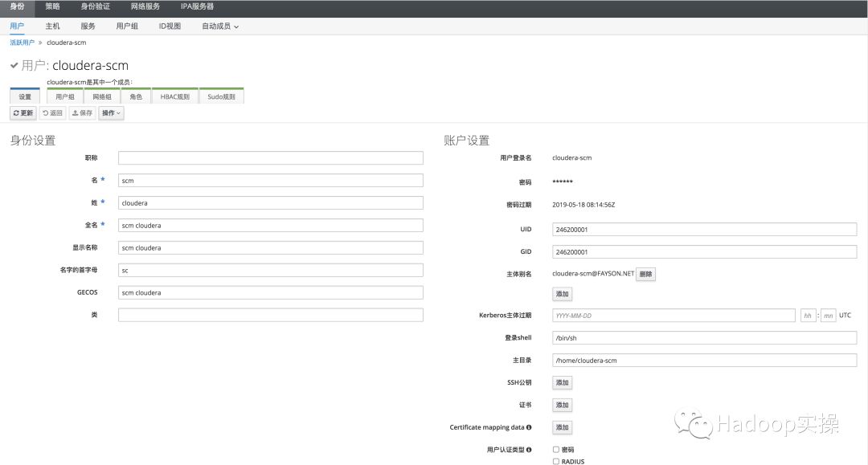Viewport: 868px width, 465px height.
Task: Click the 用户: cloudera-scm page title
Action: click(75, 65)
